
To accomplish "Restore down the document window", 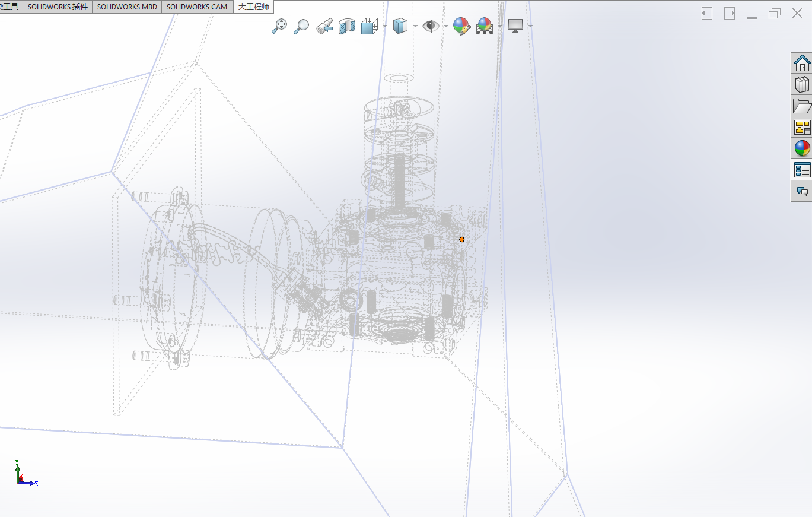I will tap(775, 13).
